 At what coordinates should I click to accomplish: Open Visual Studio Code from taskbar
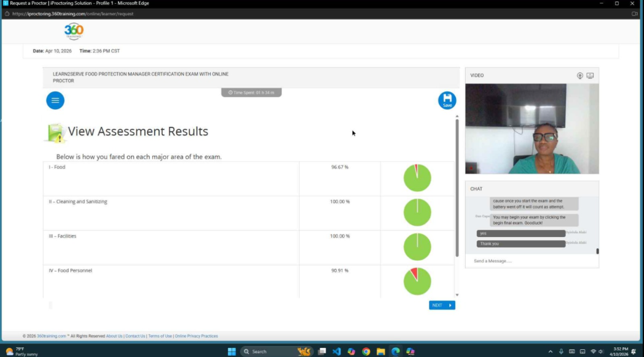(x=336, y=352)
